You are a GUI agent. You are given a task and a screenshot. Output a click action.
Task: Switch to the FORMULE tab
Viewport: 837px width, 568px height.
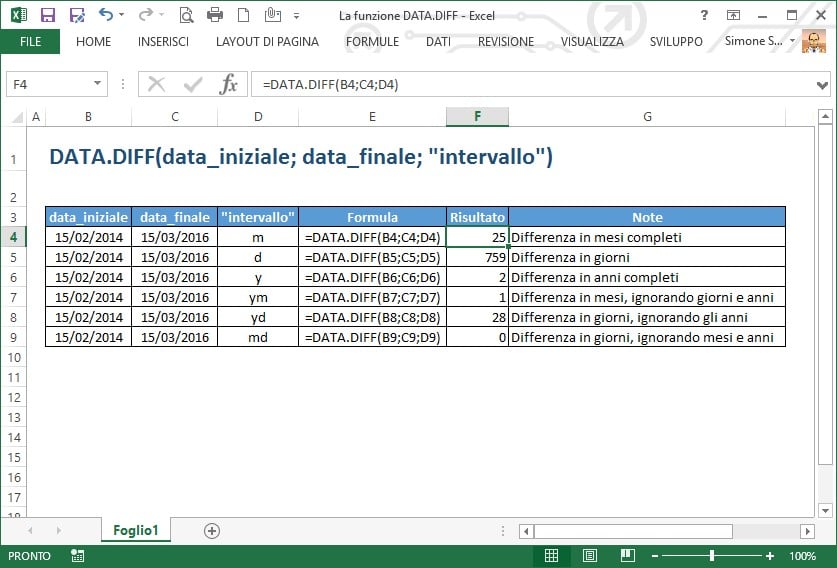[x=372, y=41]
